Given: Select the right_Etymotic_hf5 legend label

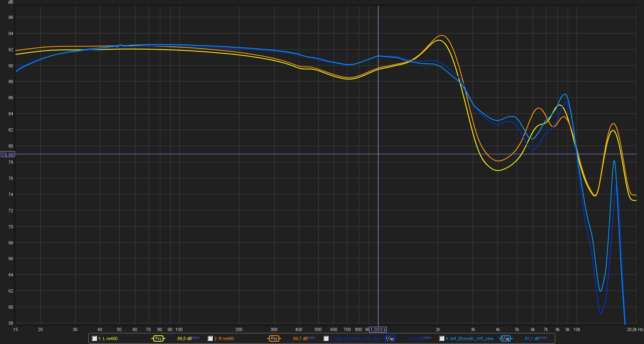Looking at the screenshot, I should coord(354,338).
